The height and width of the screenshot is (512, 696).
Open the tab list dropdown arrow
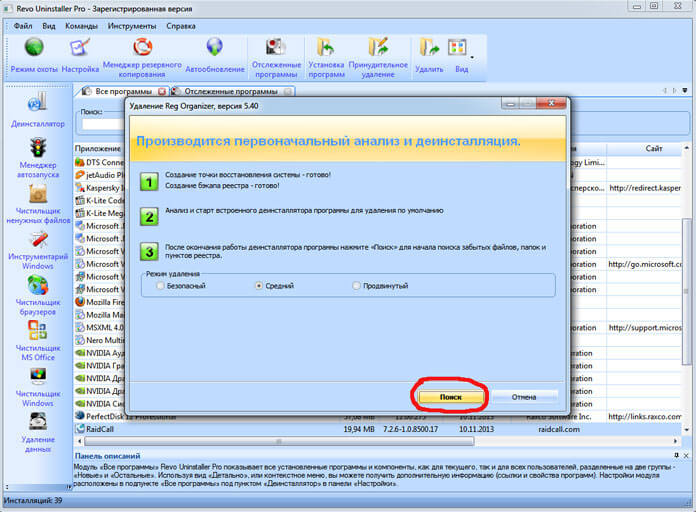point(685,91)
